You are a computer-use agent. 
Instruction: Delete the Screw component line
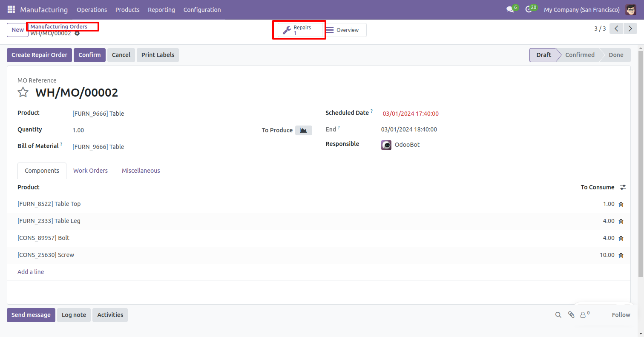point(621,256)
